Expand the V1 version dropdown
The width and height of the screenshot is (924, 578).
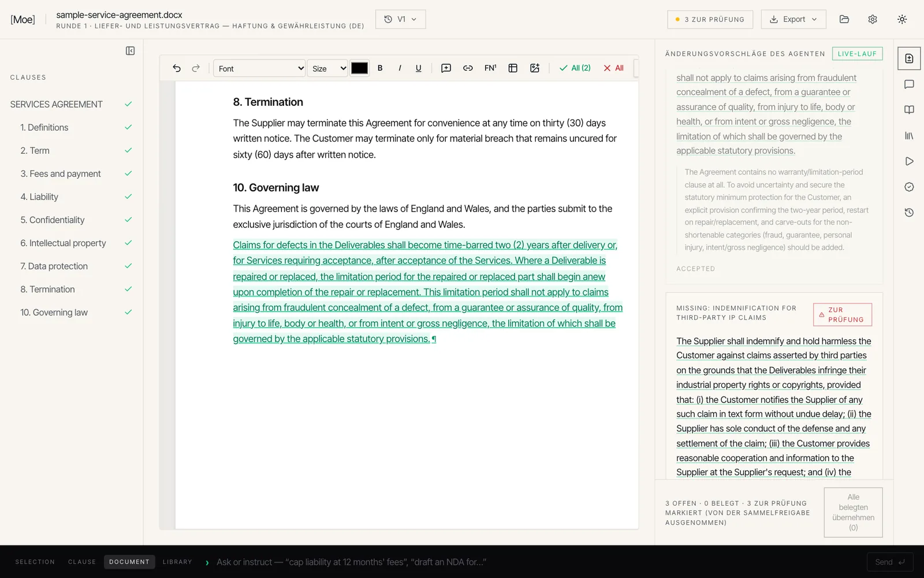401,19
